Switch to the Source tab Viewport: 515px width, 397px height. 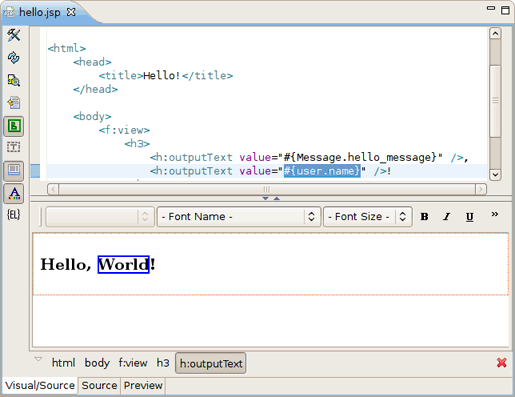click(x=99, y=385)
